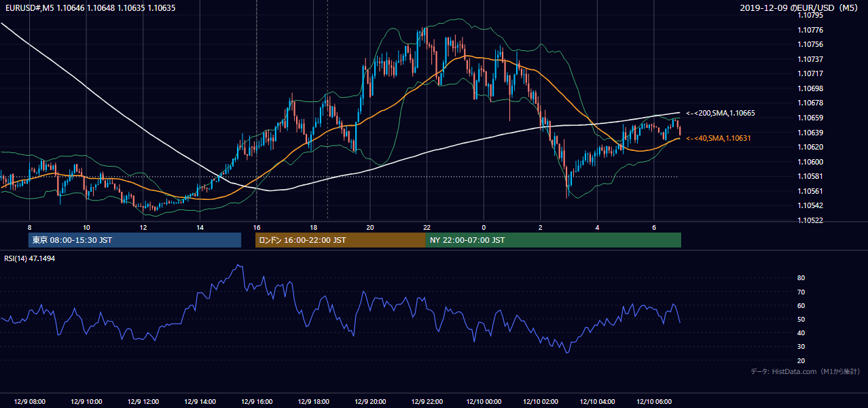Click price axis value 1.10795
Screen dimensions: 868x408
(x=810, y=16)
